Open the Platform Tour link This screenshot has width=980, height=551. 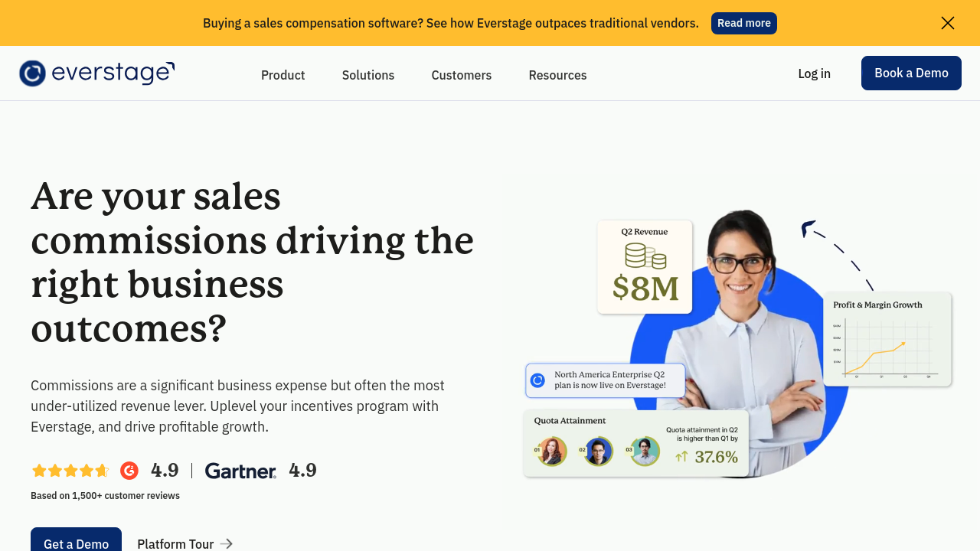tap(175, 544)
